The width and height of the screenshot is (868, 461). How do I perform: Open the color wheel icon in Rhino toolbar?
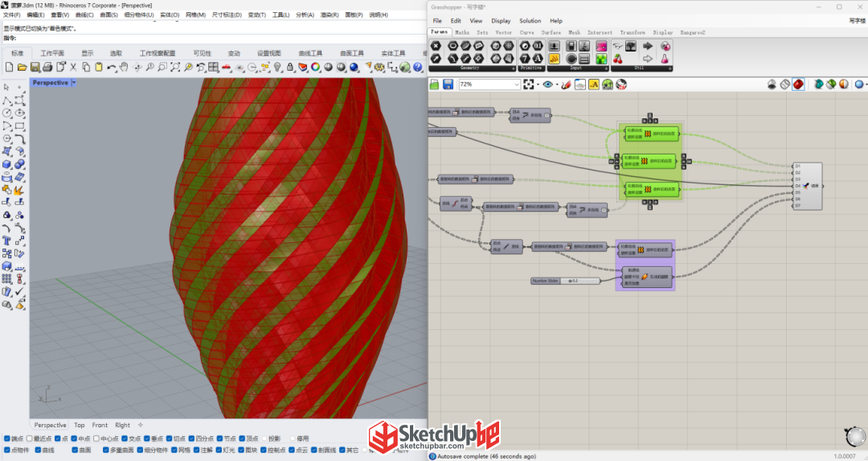(316, 67)
